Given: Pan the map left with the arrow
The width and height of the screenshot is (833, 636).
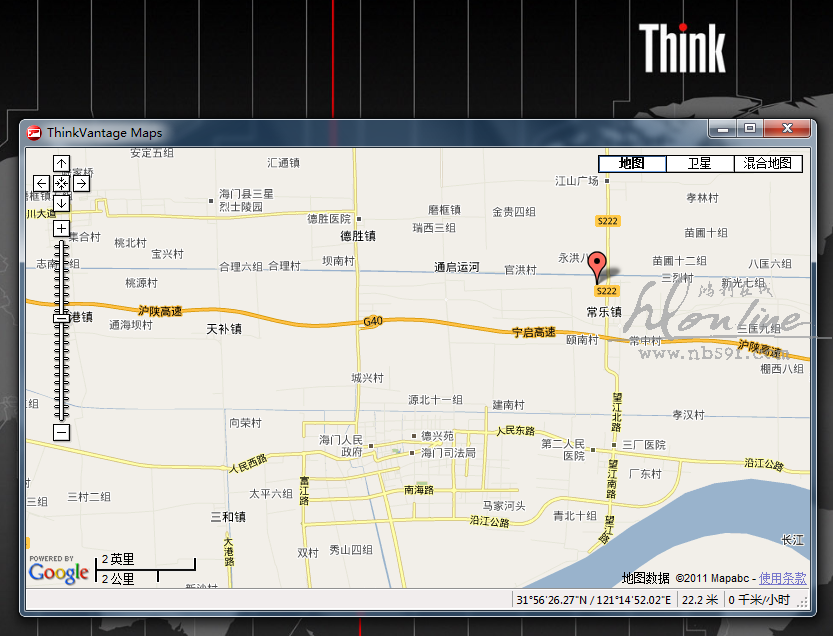Looking at the screenshot, I should pos(41,183).
